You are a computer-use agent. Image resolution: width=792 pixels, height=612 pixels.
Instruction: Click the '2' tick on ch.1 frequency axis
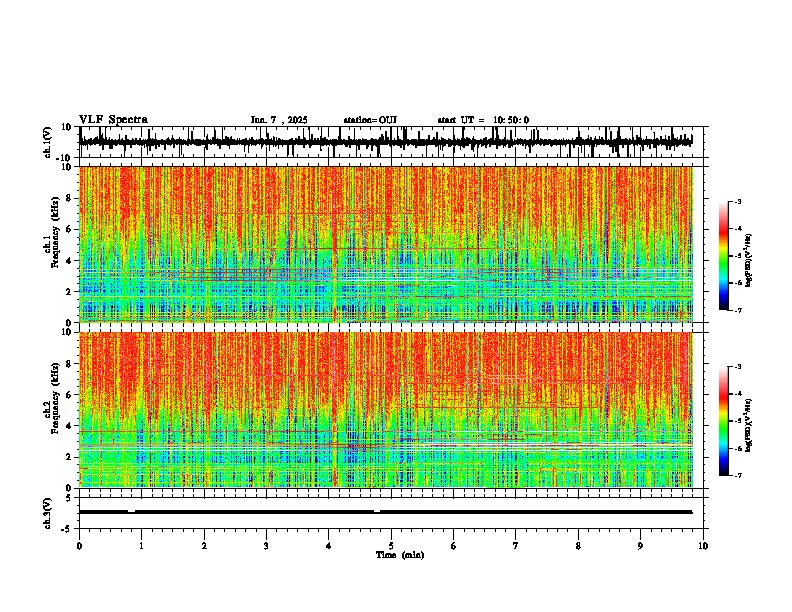pos(69,291)
